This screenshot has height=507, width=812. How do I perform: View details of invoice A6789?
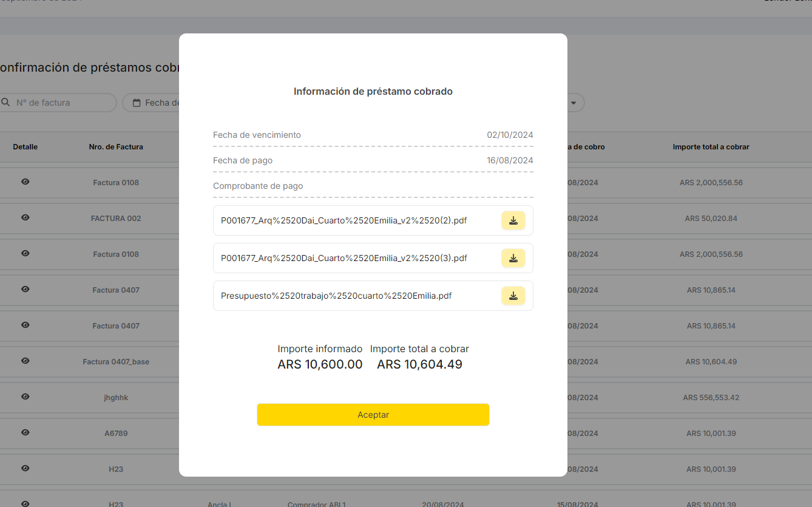point(25,432)
